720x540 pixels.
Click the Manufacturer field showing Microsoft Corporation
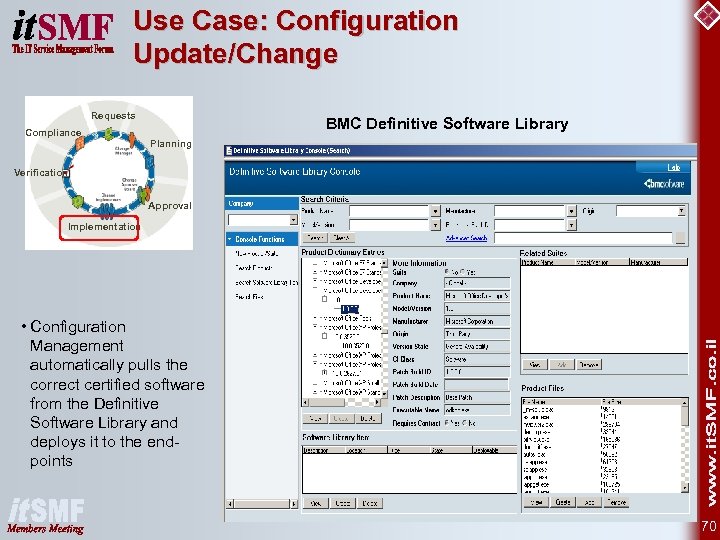[x=477, y=321]
